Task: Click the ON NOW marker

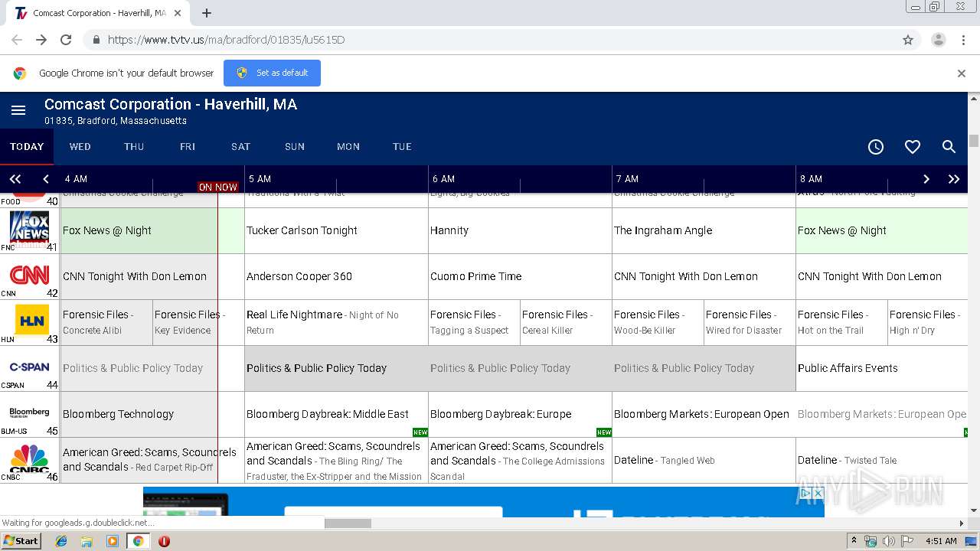Action: coord(218,187)
